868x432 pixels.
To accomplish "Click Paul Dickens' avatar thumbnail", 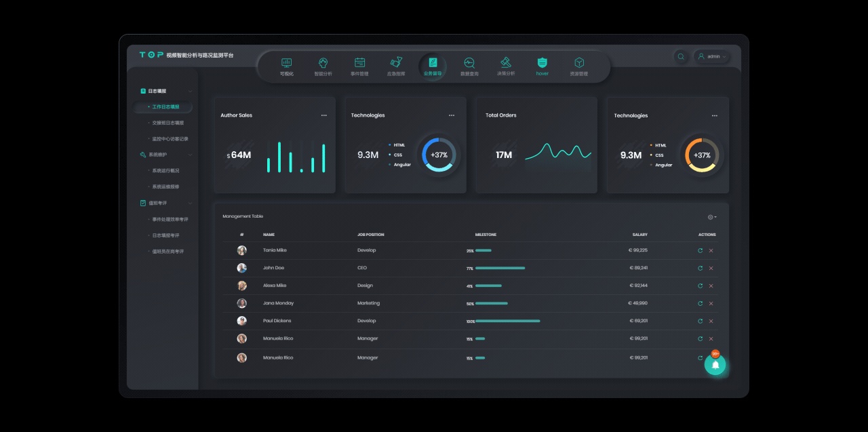I will pyautogui.click(x=242, y=321).
